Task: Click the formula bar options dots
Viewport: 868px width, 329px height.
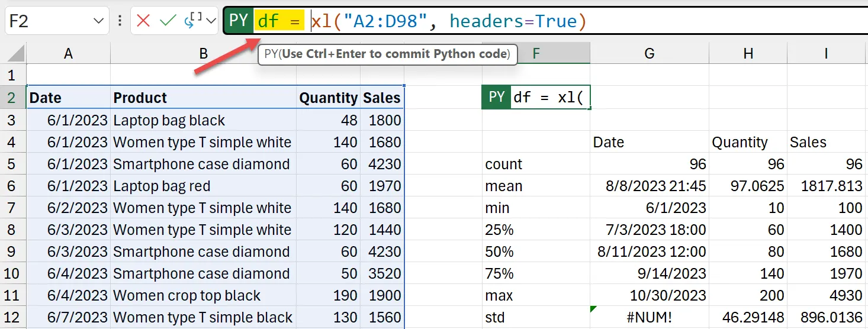Action: pos(120,21)
